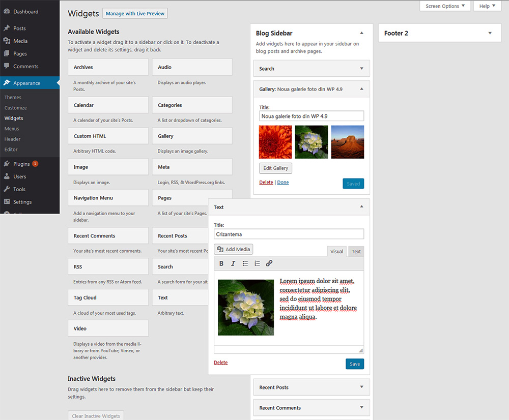Select the red flower gallery thumbnail
This screenshot has width=509, height=420.
pos(275,142)
